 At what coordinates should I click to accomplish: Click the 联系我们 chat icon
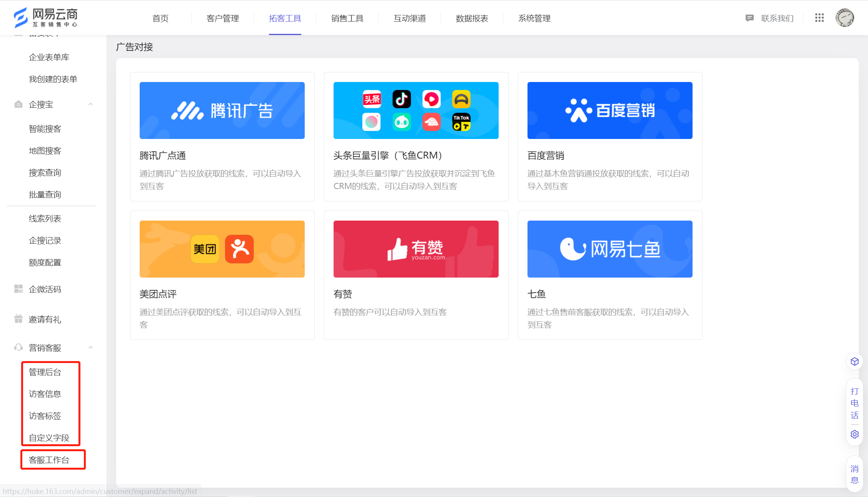pos(749,18)
